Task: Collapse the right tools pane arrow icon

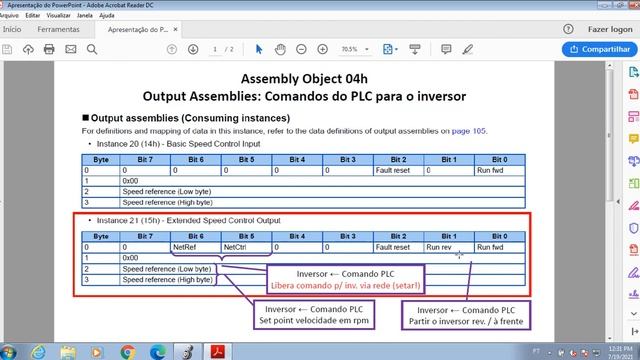Action: 634,331
